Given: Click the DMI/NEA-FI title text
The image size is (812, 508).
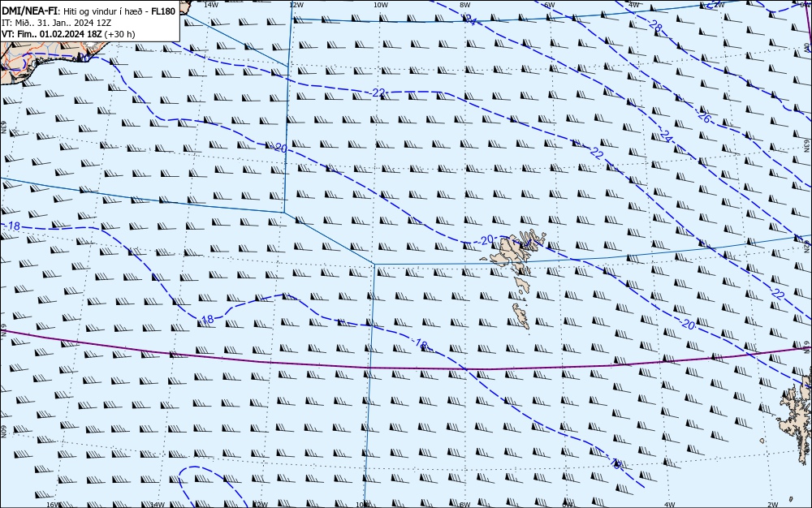Looking at the screenshot, I should 29,11.
